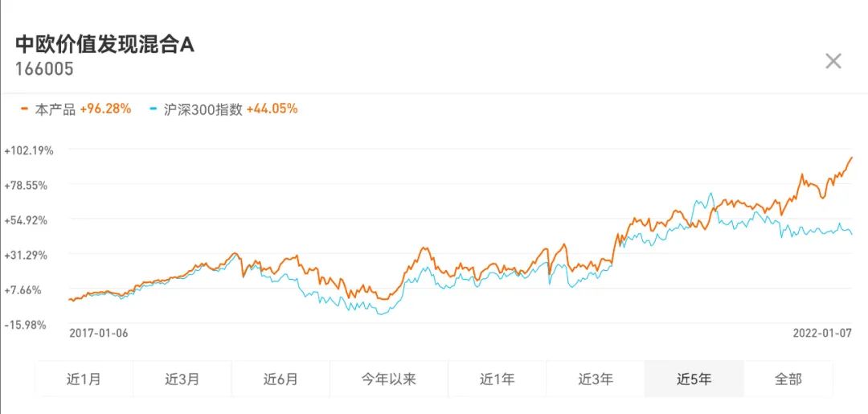
Task: Switch chart to 近3年 range
Action: [x=596, y=379]
